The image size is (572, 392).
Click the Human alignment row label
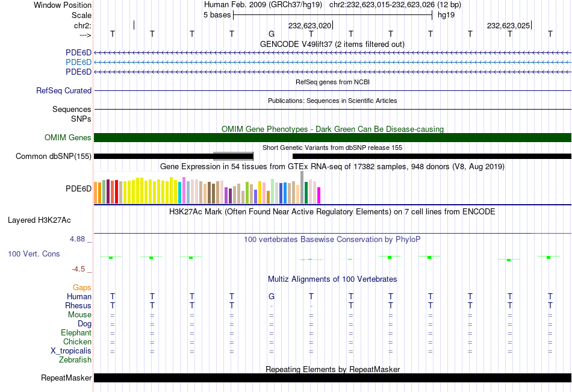pyautogui.click(x=79, y=296)
